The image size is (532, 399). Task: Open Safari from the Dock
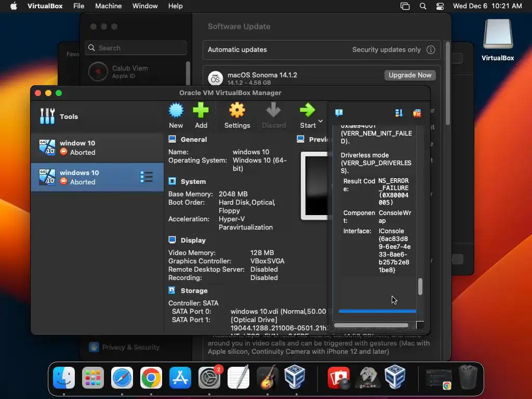pyautogui.click(x=122, y=377)
